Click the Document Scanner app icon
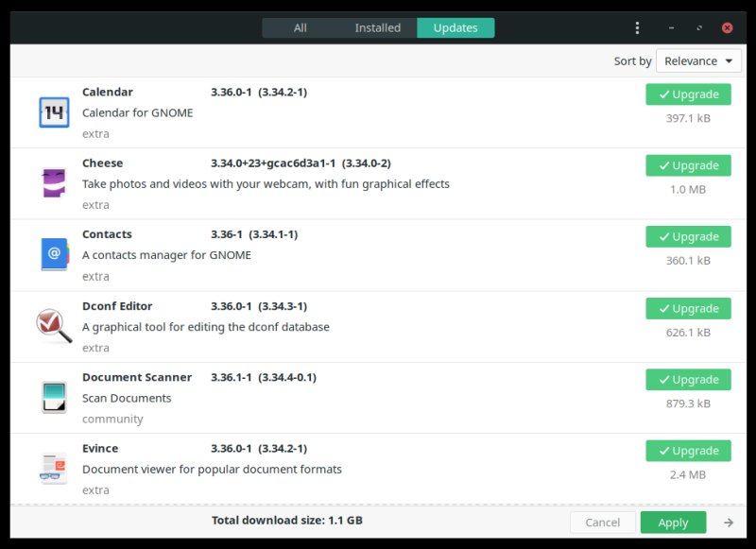Viewport: 756px width, 549px height. click(x=54, y=397)
